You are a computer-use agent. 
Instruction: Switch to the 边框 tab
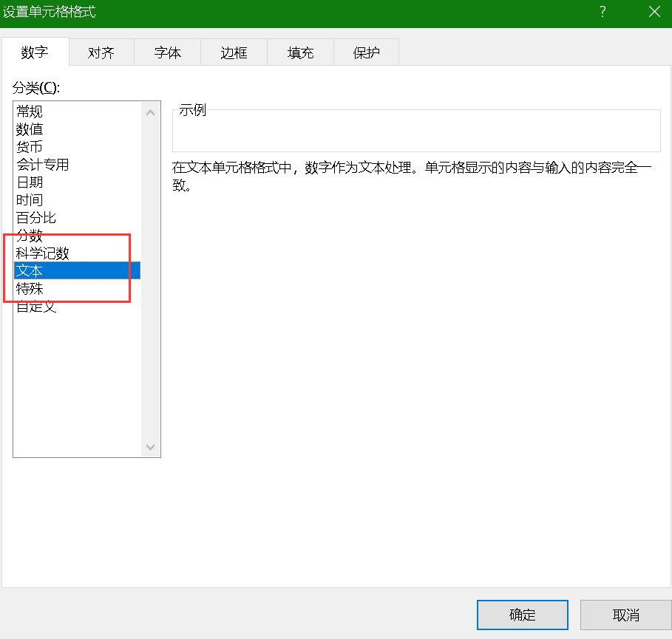click(234, 52)
